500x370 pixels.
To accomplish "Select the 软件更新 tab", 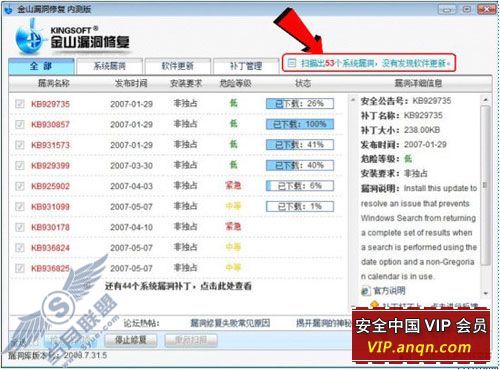I will click(177, 66).
